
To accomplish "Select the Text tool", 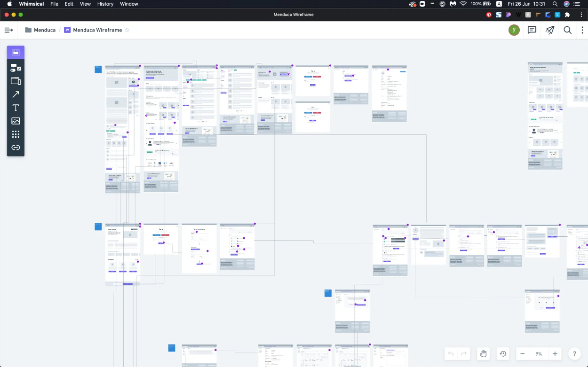I will tap(16, 108).
